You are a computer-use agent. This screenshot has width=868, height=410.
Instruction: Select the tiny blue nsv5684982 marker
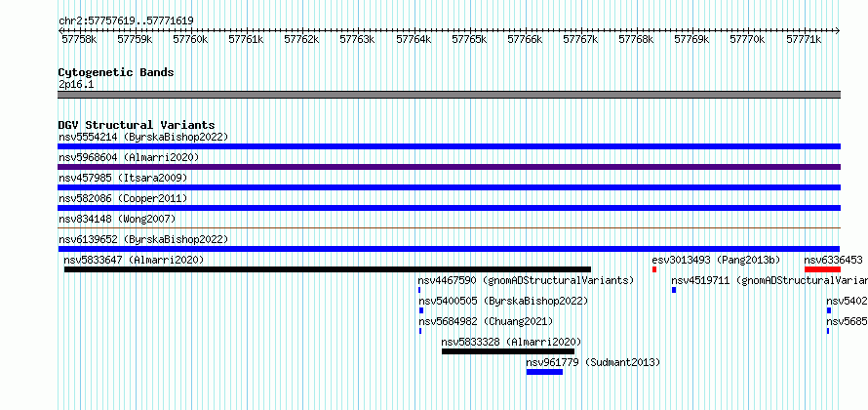tap(420, 331)
